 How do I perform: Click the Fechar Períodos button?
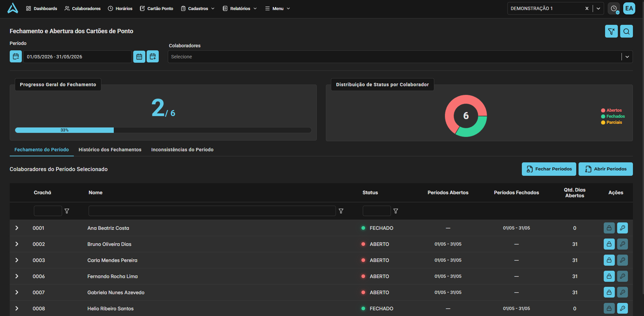click(x=549, y=169)
